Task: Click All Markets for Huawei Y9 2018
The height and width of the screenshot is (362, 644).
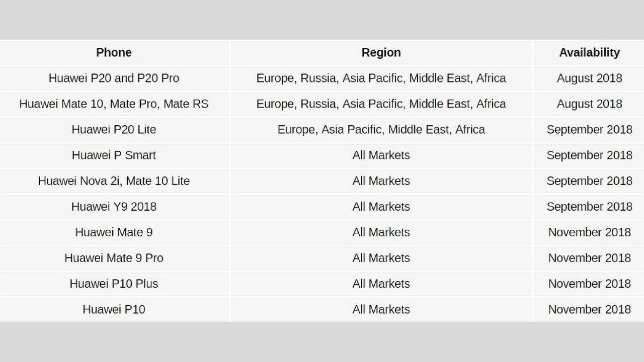Action: [x=381, y=206]
